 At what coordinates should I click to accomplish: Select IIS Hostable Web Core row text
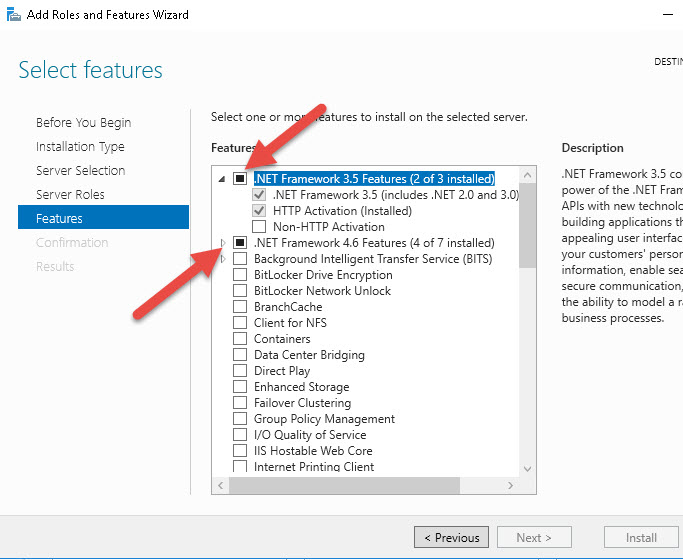(313, 451)
